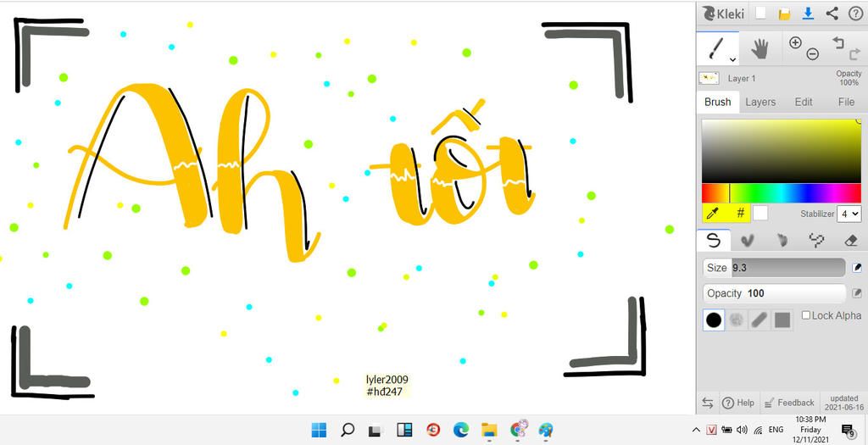Select the pixel brush type
The height and width of the screenshot is (445, 868).
tap(816, 240)
